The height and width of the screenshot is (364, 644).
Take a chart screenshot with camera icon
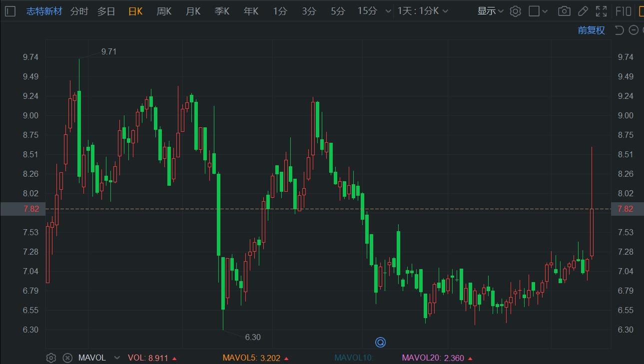(564, 11)
